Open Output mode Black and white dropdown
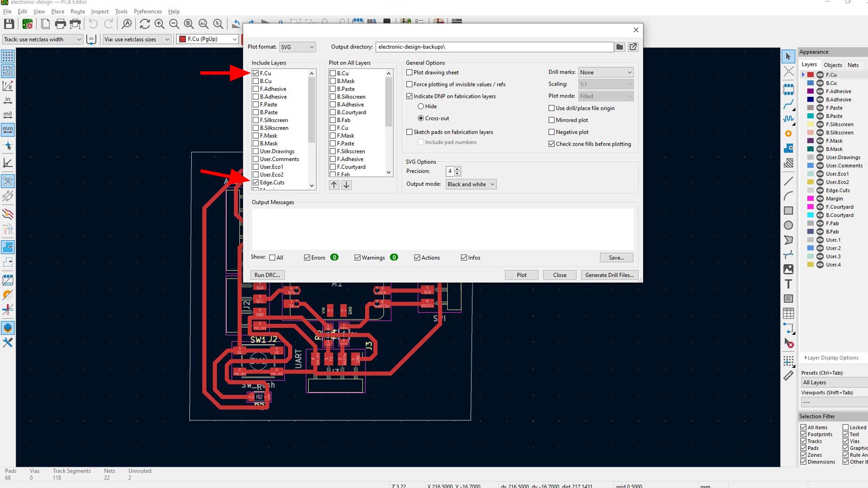The image size is (868, 488). 471,184
